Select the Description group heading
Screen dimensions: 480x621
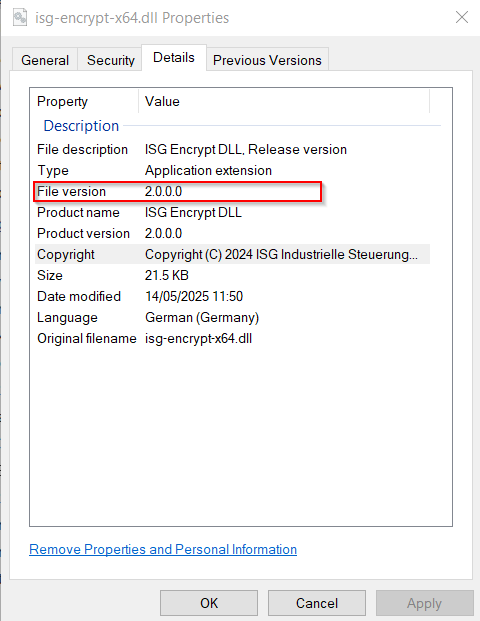[81, 126]
